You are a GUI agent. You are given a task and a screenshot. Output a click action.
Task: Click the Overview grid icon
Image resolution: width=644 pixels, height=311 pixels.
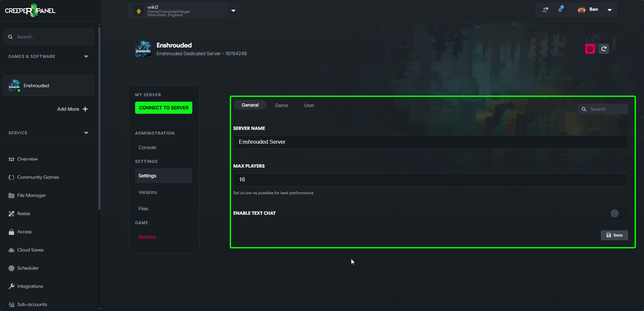(x=11, y=159)
